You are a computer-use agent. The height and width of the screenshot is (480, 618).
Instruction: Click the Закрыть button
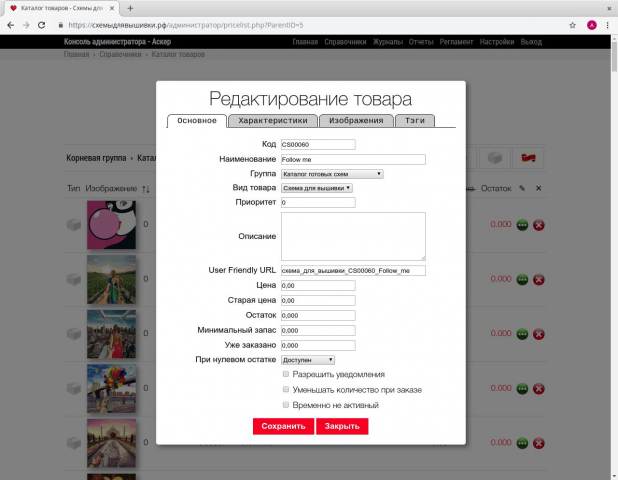(x=342, y=426)
